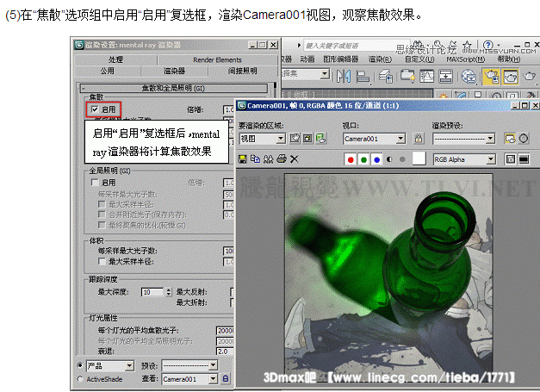
Task: Copy rendered image to clipboard
Action: pyautogui.click(x=255, y=159)
